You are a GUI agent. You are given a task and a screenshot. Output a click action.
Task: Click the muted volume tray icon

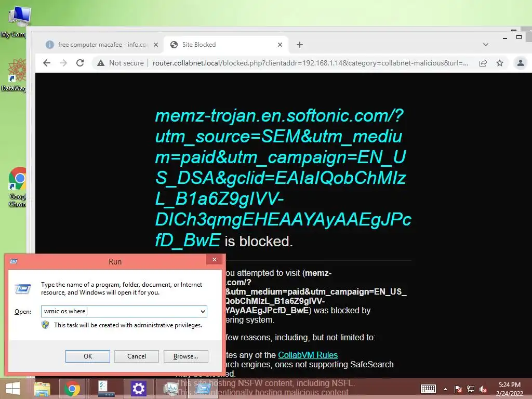483,389
